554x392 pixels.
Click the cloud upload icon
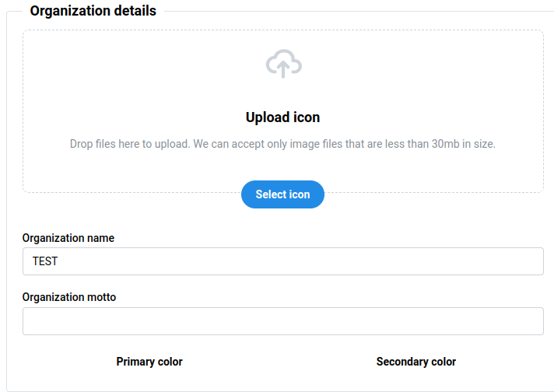283,63
